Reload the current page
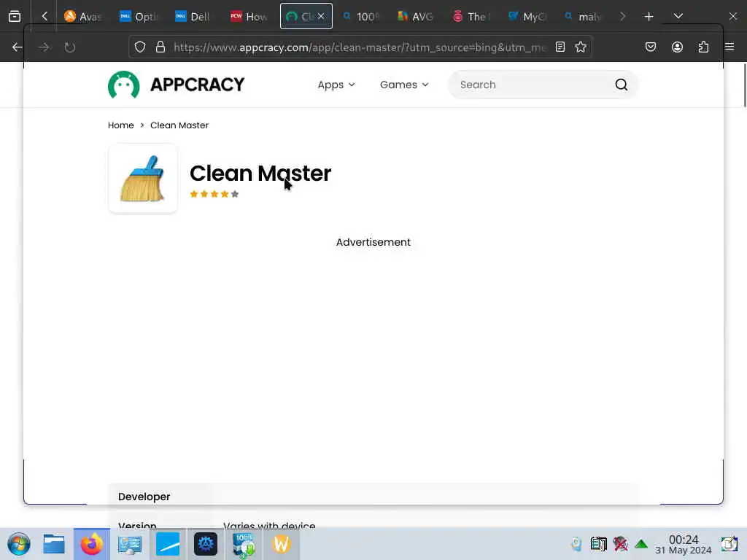Image resolution: width=747 pixels, height=560 pixels. click(69, 47)
